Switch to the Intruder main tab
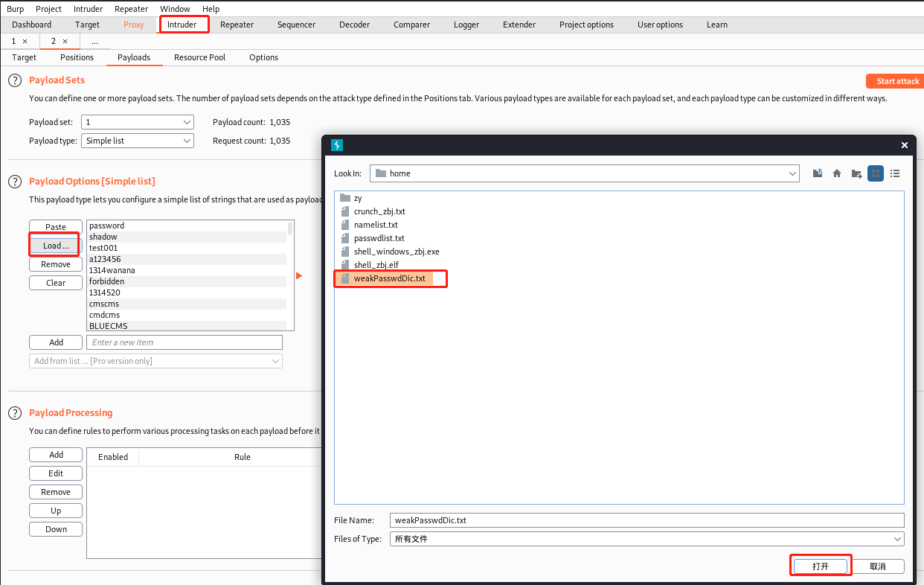 (182, 25)
